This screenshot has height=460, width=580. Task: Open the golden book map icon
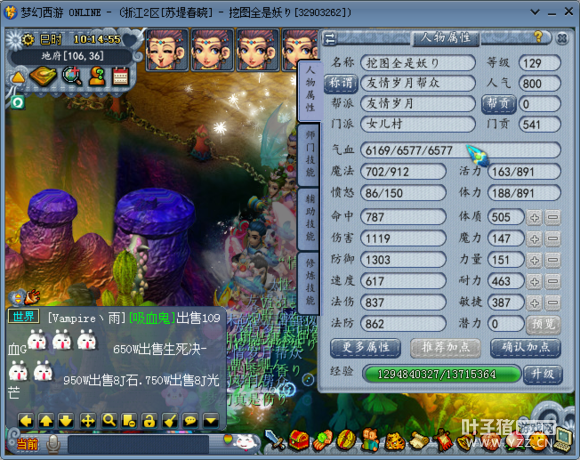[x=43, y=76]
